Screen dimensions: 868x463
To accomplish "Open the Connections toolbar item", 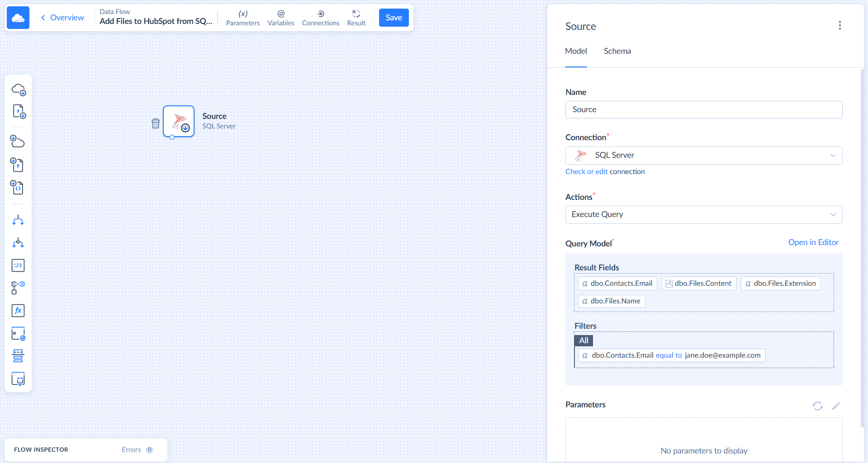I will pyautogui.click(x=320, y=18).
